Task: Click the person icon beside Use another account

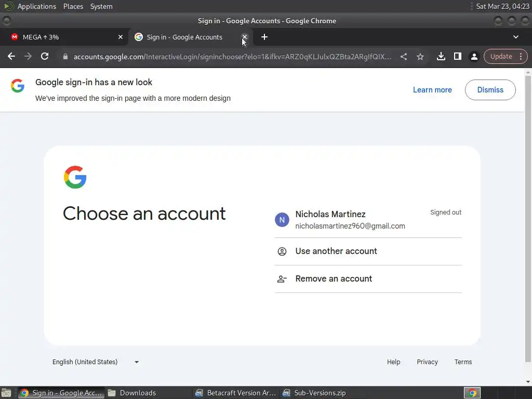Action: pos(282,251)
